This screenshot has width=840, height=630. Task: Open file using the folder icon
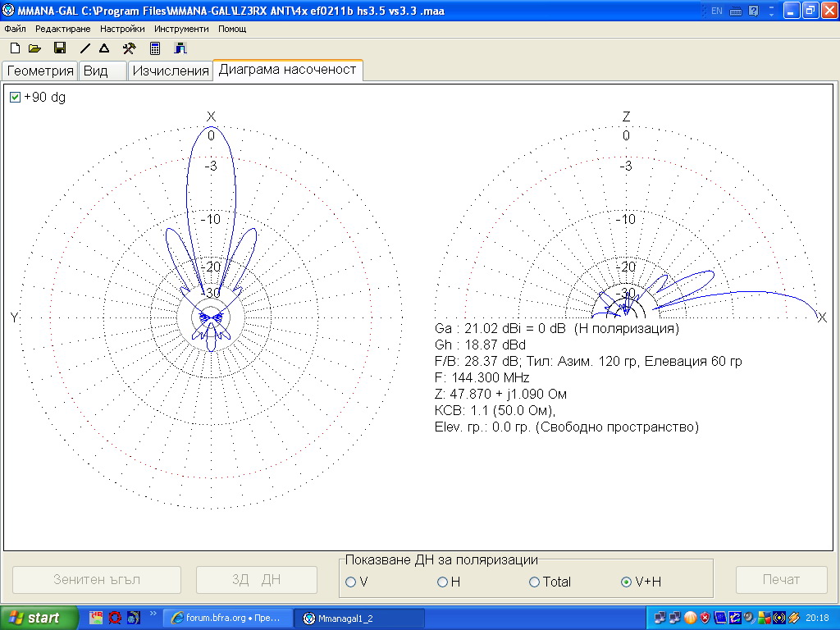35,48
